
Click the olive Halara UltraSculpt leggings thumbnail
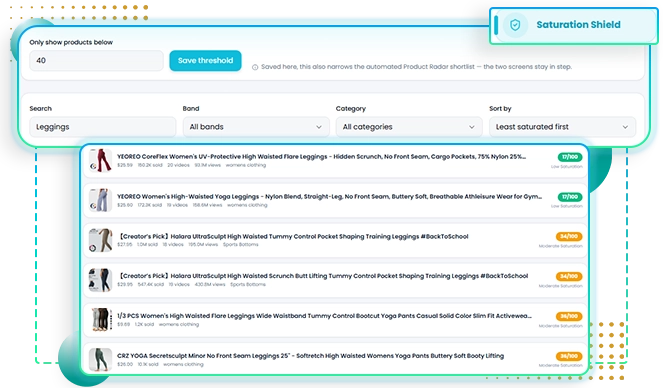click(x=101, y=240)
